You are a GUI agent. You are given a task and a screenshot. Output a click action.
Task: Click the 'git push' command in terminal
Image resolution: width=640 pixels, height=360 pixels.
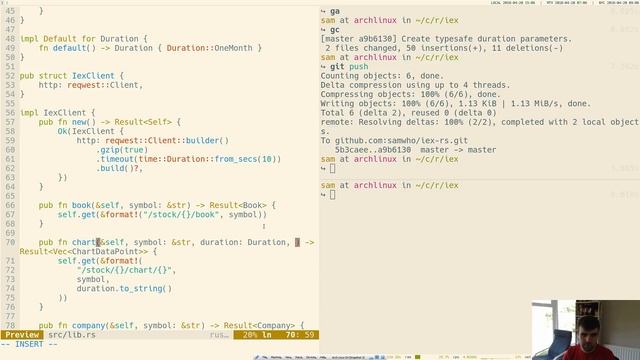(x=349, y=67)
